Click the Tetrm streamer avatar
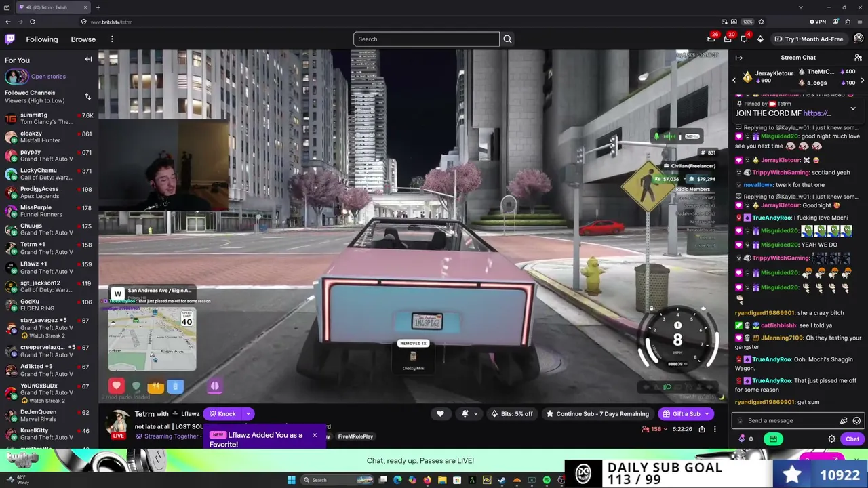Image resolution: width=868 pixels, height=488 pixels. [118, 422]
